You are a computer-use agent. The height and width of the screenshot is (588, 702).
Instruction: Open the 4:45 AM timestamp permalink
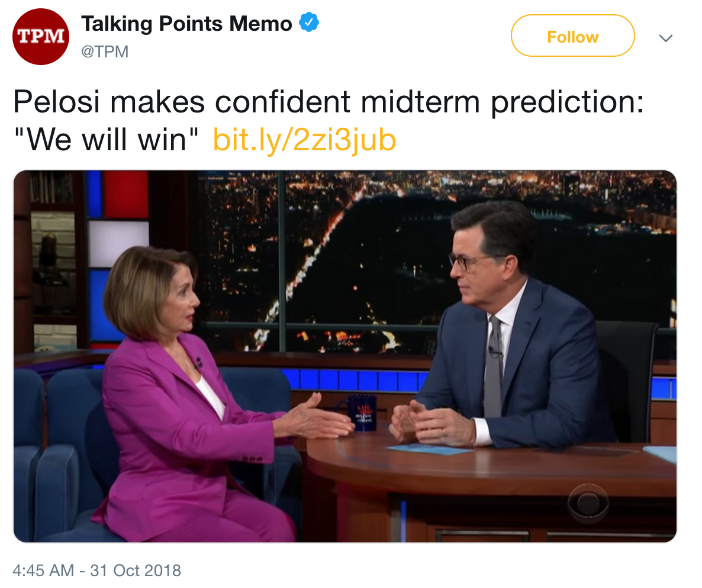(x=43, y=570)
